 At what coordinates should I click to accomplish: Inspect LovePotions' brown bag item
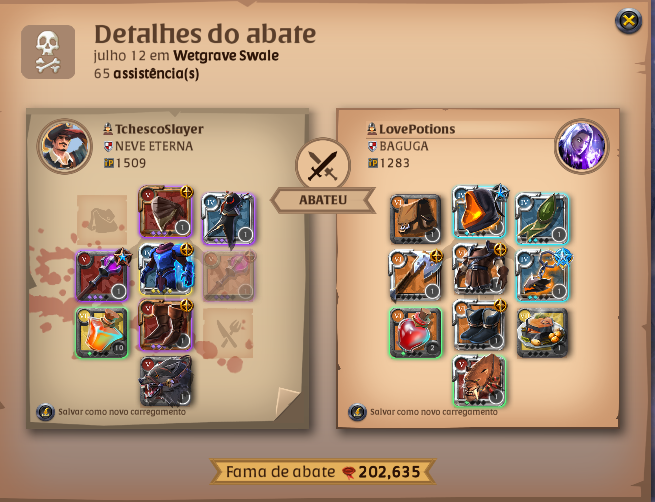416,218
